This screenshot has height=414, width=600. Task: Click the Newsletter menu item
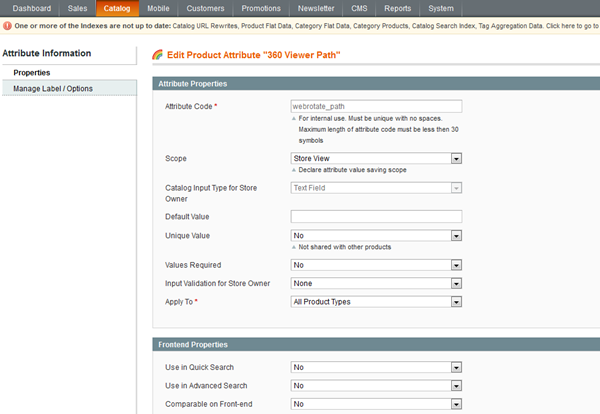pyautogui.click(x=317, y=8)
